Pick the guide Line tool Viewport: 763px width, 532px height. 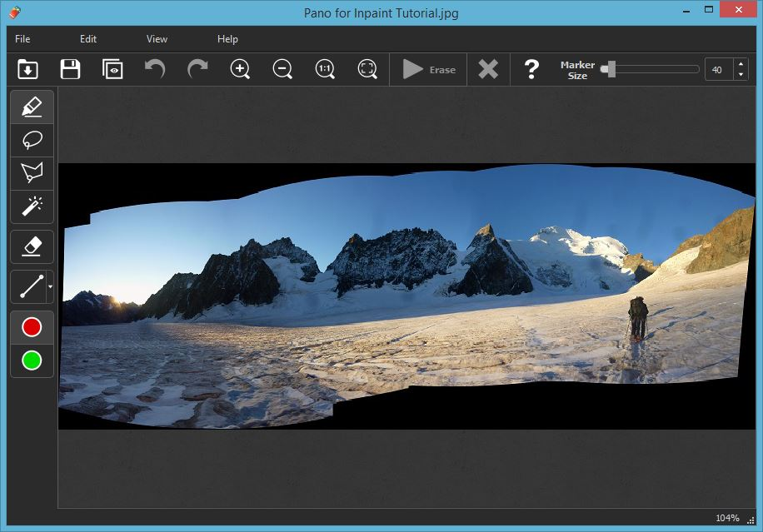click(x=30, y=287)
